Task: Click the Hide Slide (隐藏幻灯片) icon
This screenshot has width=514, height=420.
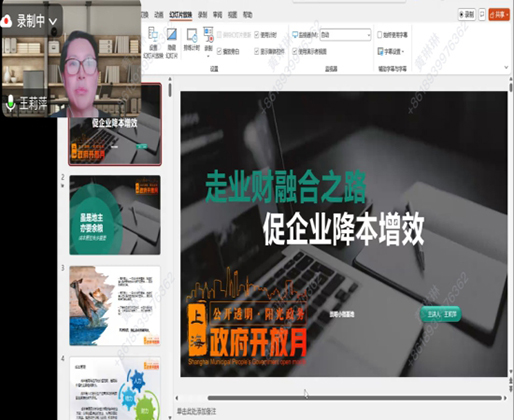Action: 172,35
